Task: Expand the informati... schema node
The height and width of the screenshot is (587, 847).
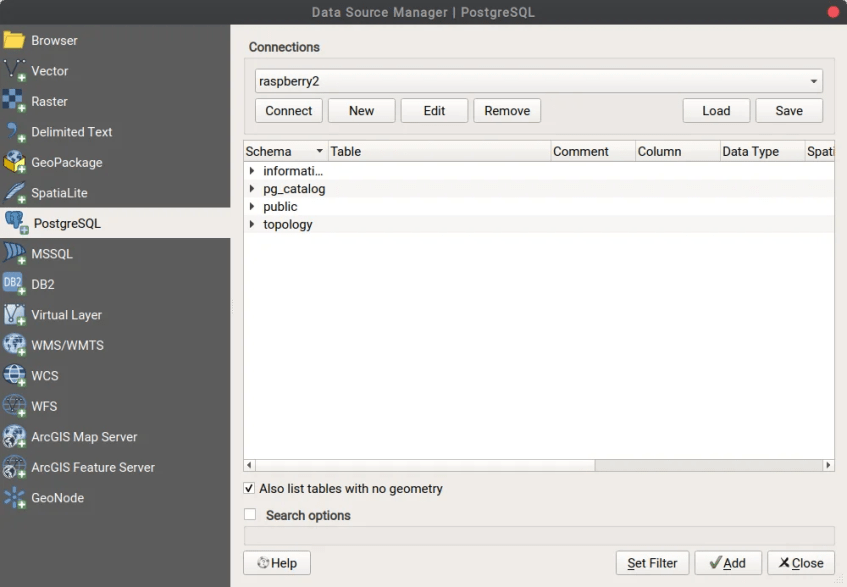Action: click(x=252, y=171)
